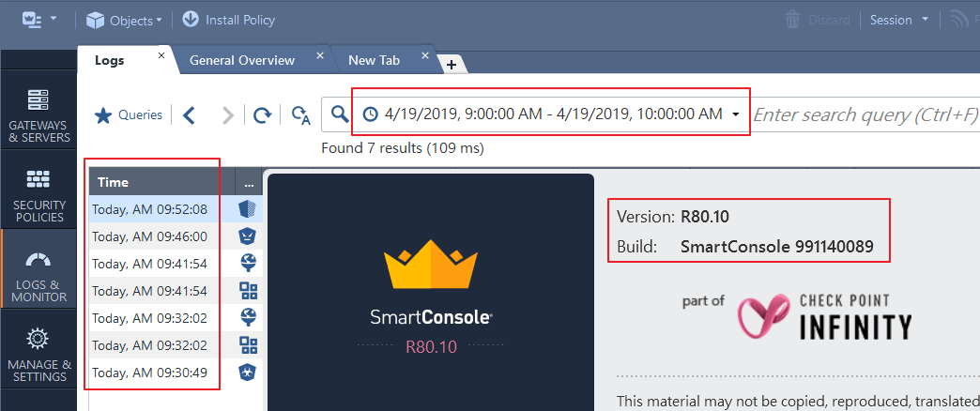Click the Discard button

(818, 20)
